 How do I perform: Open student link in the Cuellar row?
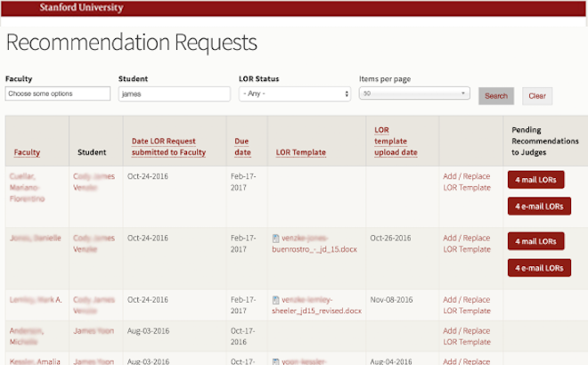[94, 182]
